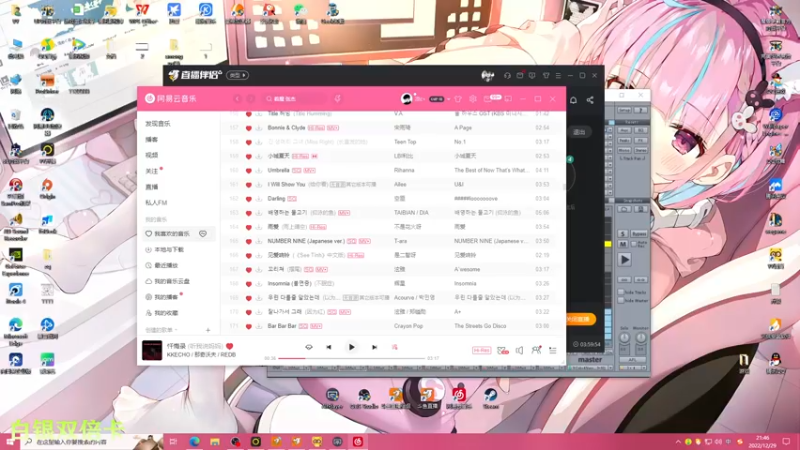Toggle heart on the currently playing song
The width and height of the screenshot is (800, 450).
[x=230, y=346]
